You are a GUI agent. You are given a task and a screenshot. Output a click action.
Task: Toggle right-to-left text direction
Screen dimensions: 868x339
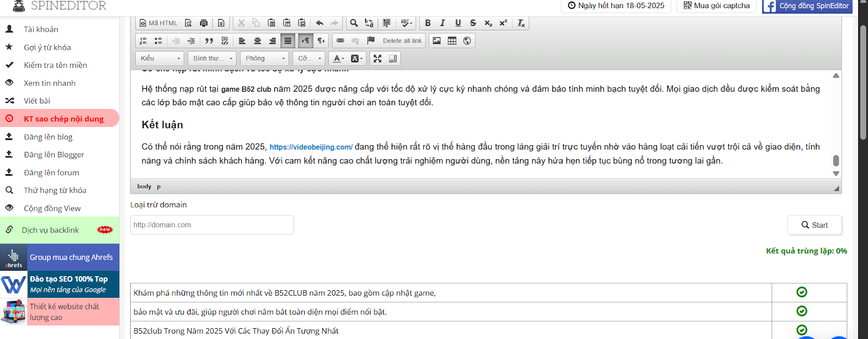tap(321, 41)
